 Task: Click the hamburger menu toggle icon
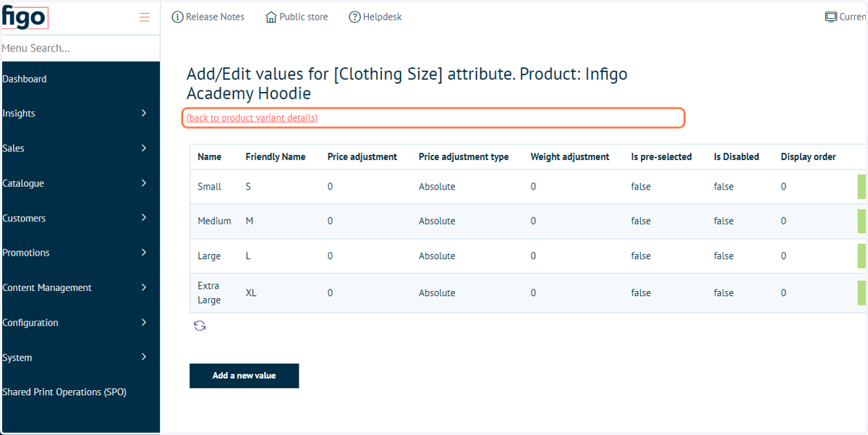click(x=145, y=17)
